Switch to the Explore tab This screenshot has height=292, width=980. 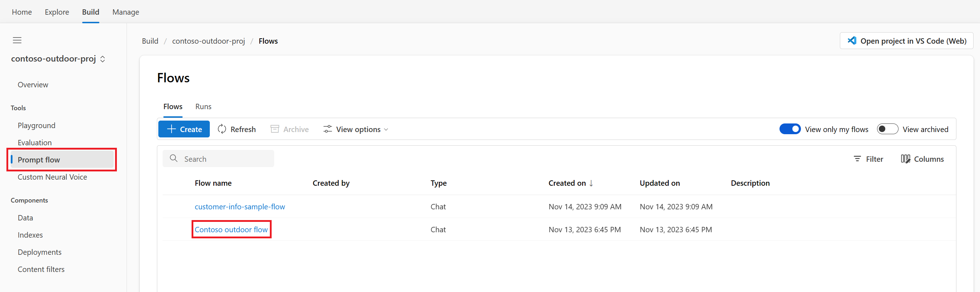(57, 12)
